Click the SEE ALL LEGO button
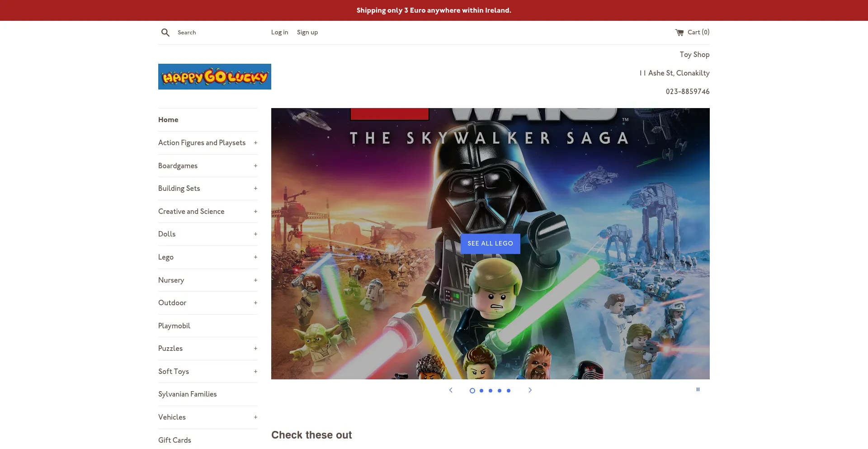The height and width of the screenshot is (449, 868). 491,244
